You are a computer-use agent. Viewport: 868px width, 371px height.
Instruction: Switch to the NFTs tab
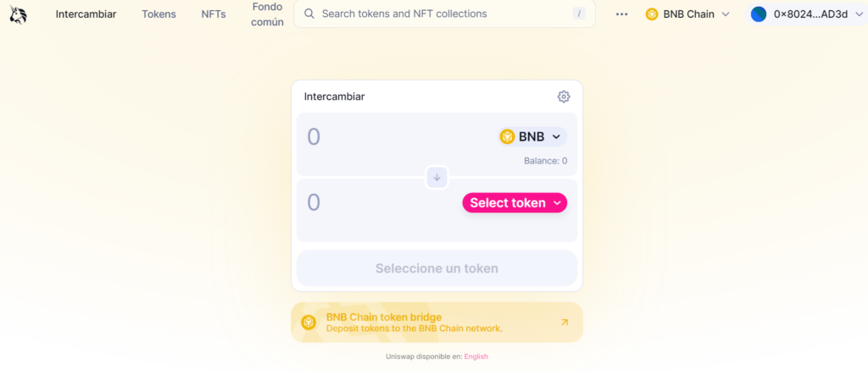pos(214,14)
